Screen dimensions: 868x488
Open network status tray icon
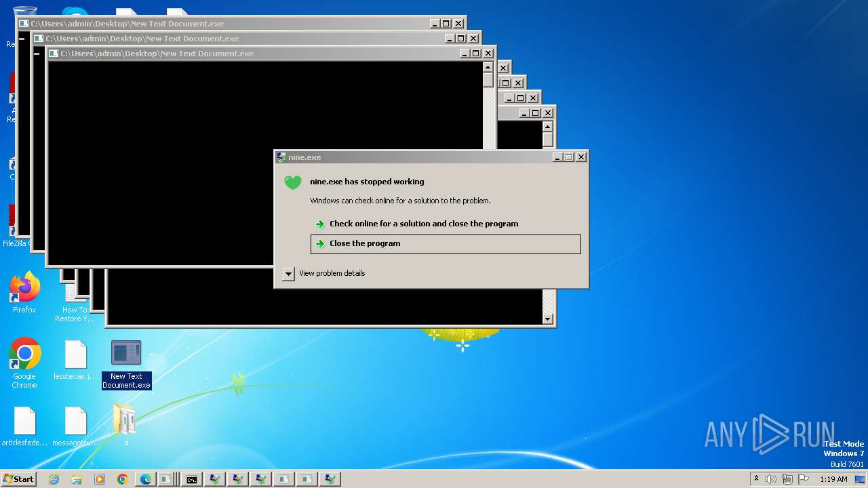point(787,479)
